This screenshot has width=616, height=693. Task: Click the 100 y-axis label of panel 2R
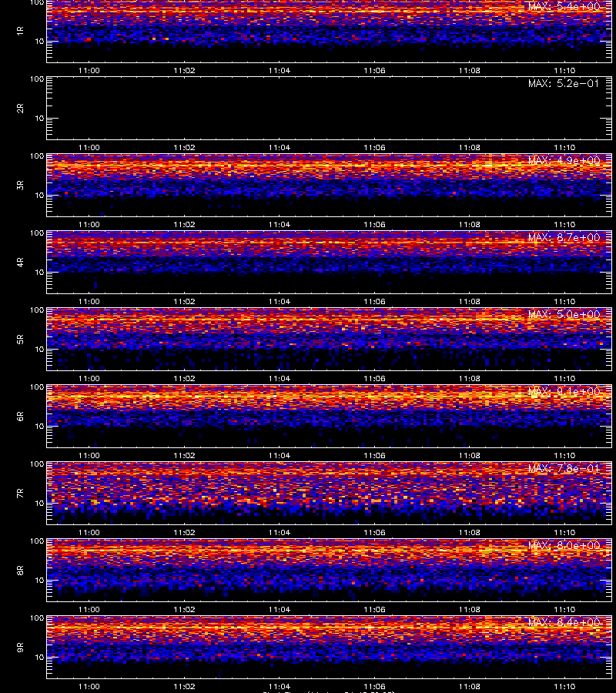point(37,79)
